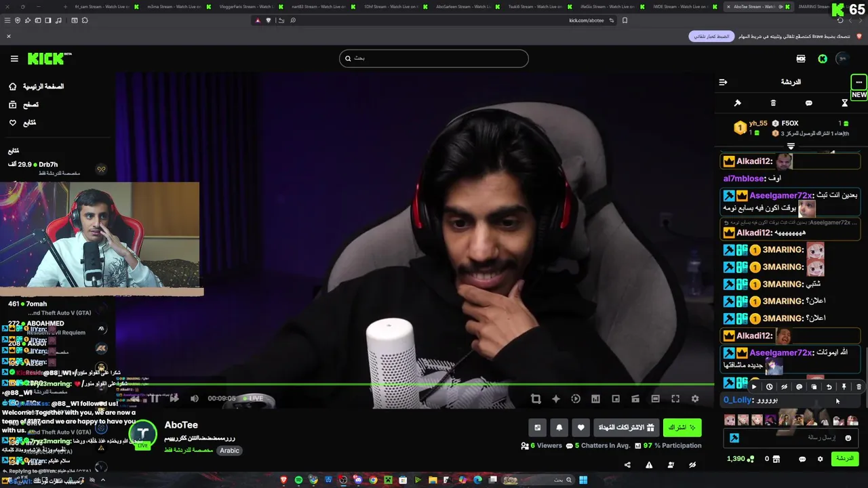This screenshot has height=488, width=868.
Task: Select the crop icon on the player
Action: coord(536,399)
